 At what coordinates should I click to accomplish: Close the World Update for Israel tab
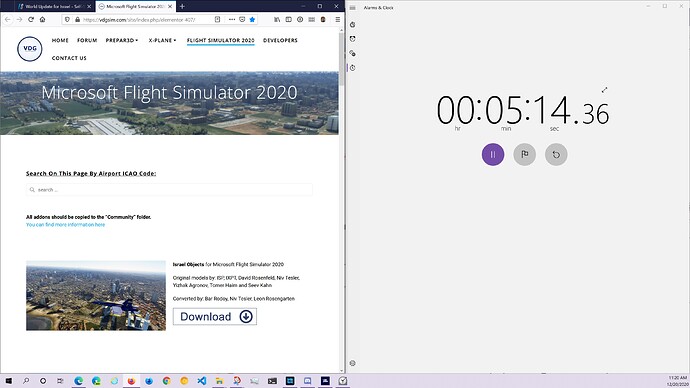89,7
